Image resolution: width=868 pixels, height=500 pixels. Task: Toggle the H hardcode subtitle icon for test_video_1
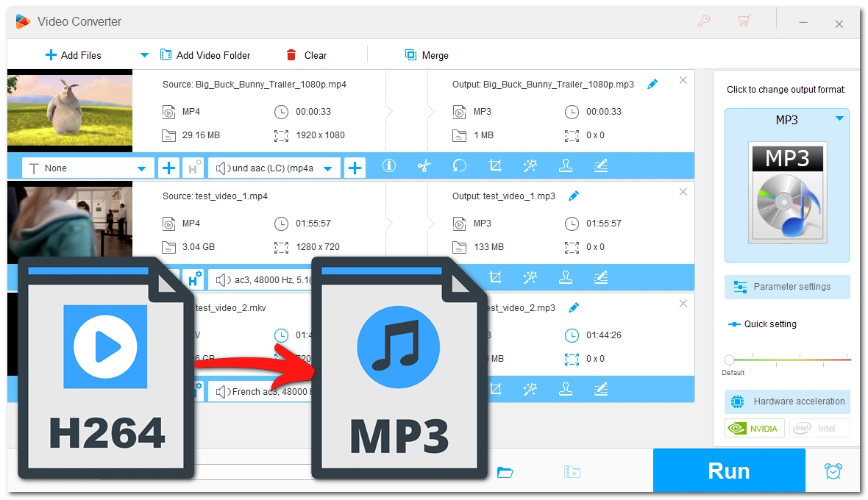(194, 279)
